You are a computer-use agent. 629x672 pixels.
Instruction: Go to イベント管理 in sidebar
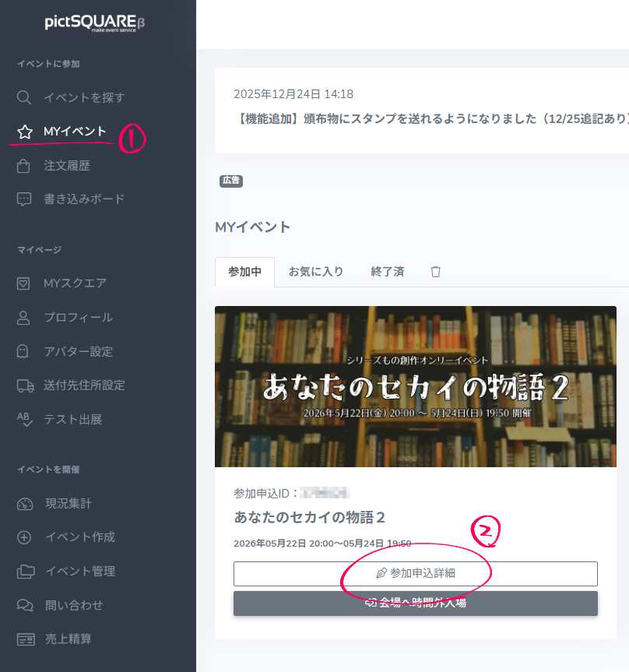point(79,572)
